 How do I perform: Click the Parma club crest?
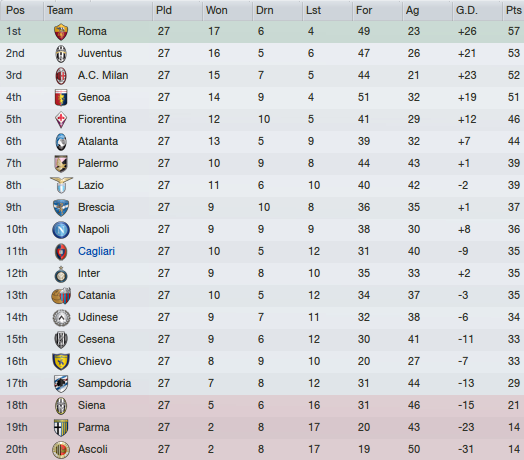coord(61,428)
